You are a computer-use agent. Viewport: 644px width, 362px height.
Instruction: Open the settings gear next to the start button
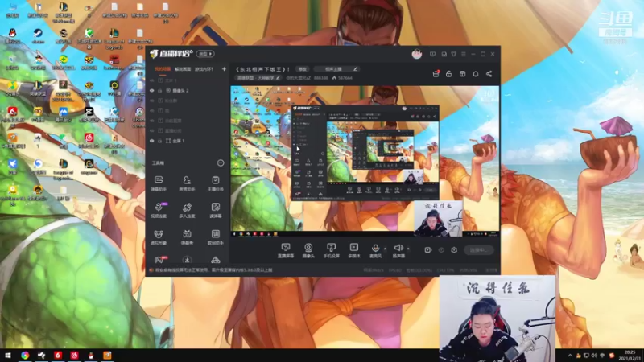[454, 249]
